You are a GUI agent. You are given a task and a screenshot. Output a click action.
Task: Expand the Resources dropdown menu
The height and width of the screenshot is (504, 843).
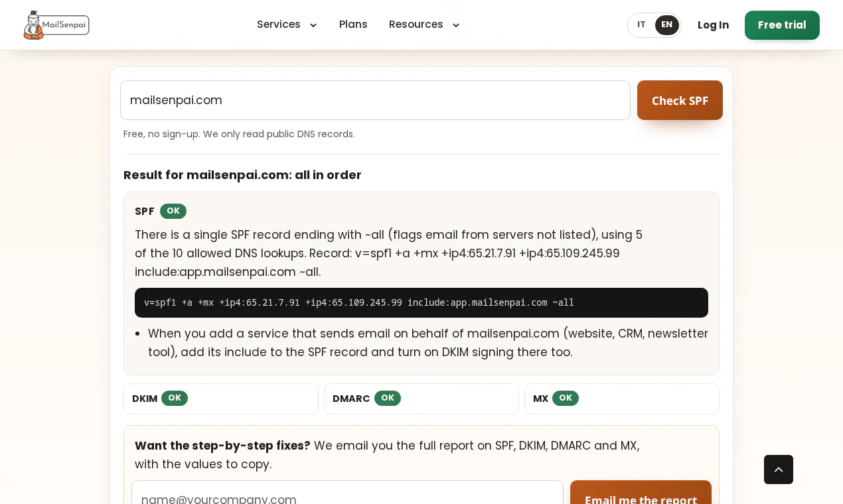click(424, 25)
